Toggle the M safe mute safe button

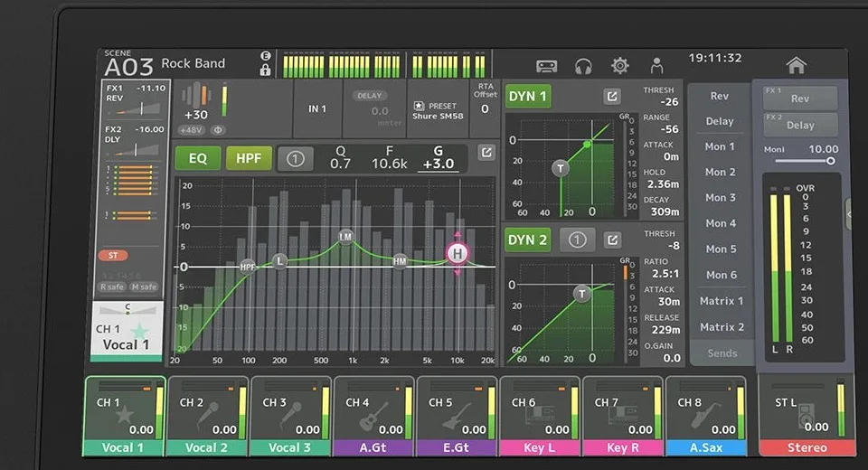(x=145, y=287)
